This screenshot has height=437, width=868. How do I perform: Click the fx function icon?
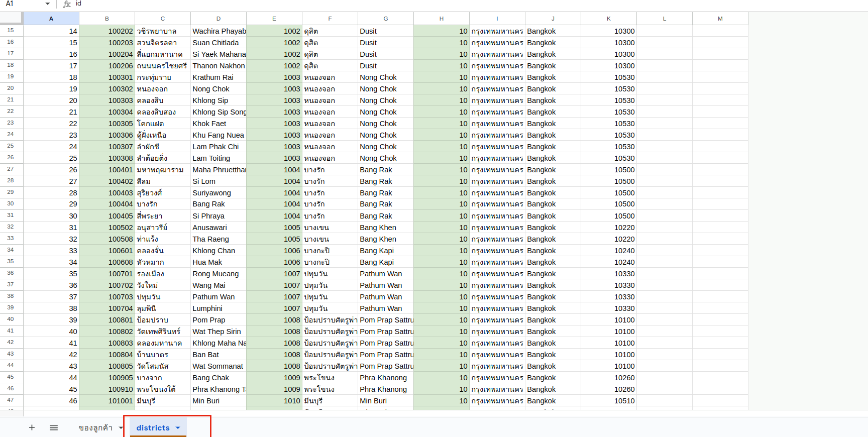pos(67,4)
